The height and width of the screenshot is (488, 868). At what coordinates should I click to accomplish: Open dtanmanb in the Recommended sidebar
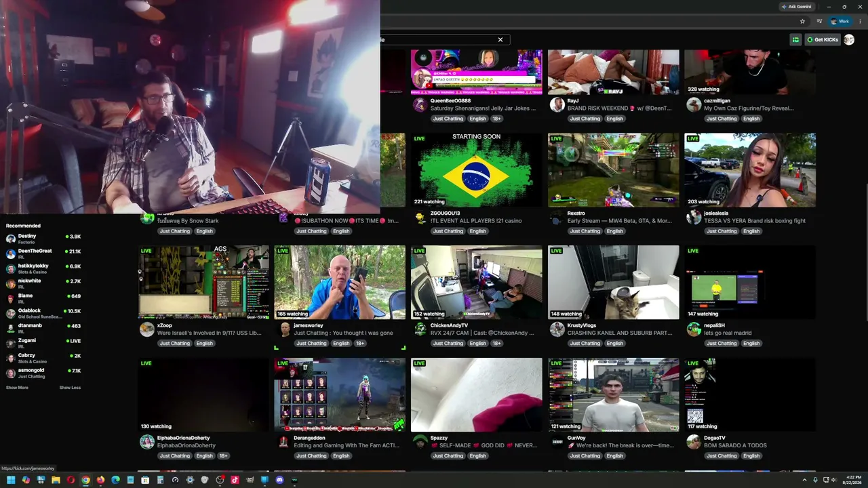tap(43, 328)
